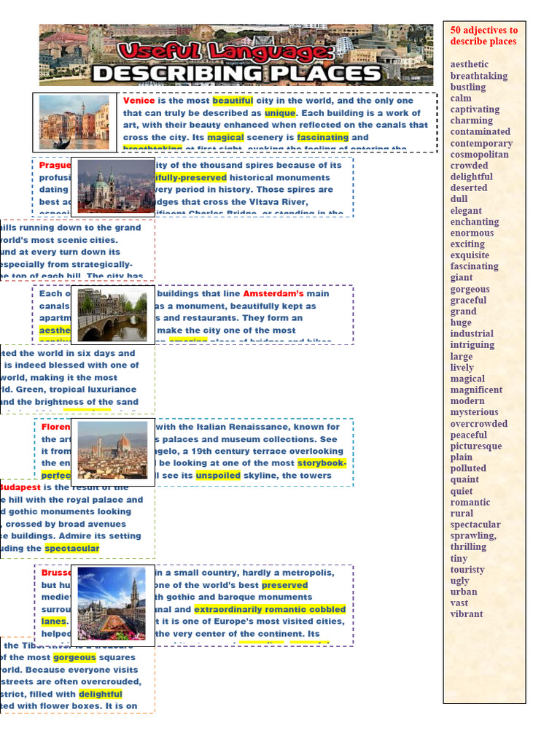Click highlighted 'spectacular' in the Budapest paragraph
The width and height of the screenshot is (560, 747).
pyautogui.click(x=72, y=549)
